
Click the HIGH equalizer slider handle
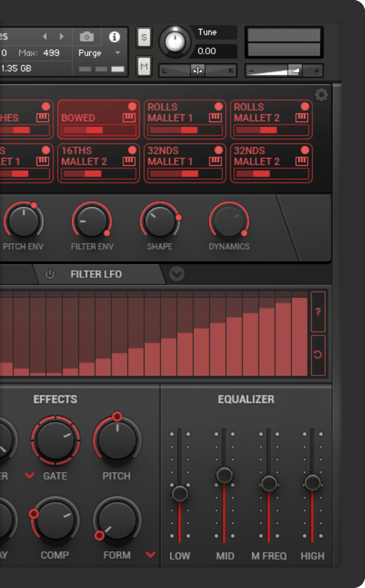312,482
